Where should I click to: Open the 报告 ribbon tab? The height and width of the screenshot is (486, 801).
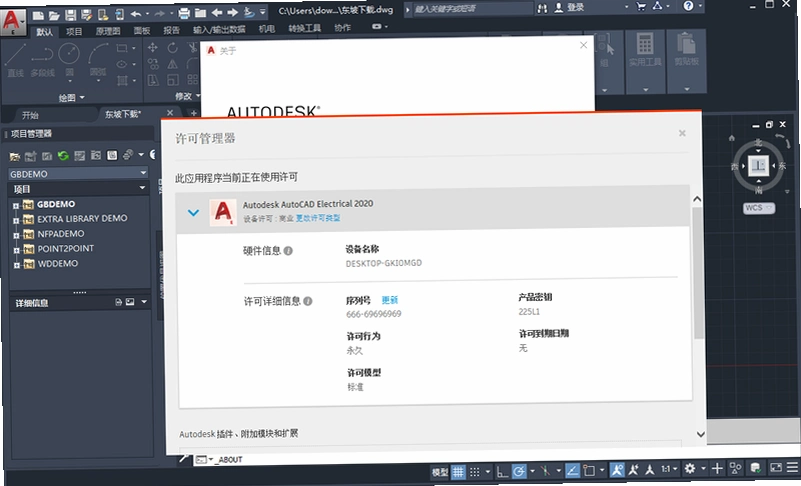[x=171, y=30]
